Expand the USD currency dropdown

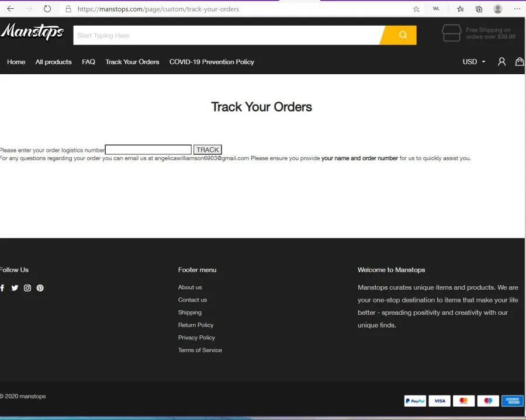click(473, 62)
